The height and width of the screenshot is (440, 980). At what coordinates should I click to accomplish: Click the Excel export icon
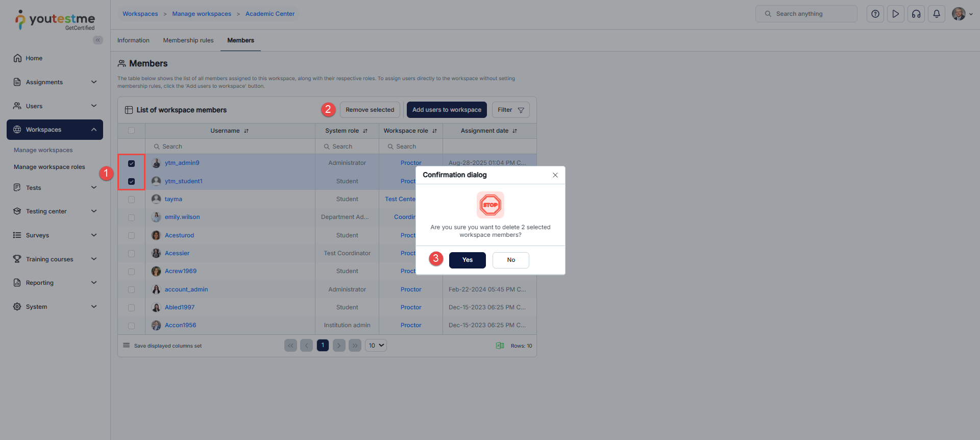500,346
